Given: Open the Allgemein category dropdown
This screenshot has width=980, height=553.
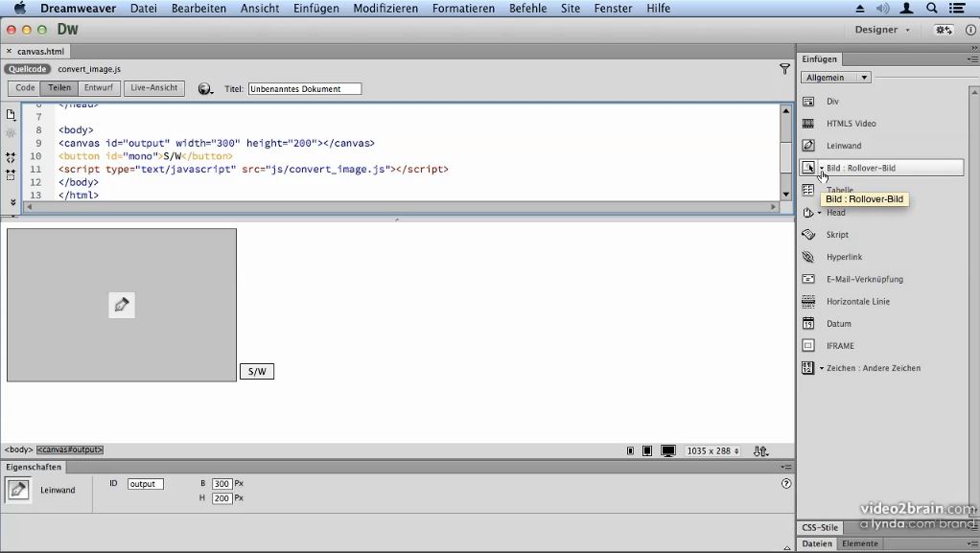Looking at the screenshot, I should tap(835, 78).
